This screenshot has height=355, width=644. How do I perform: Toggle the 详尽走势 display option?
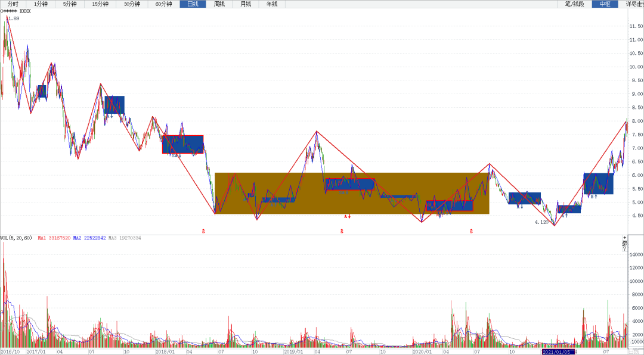click(634, 4)
